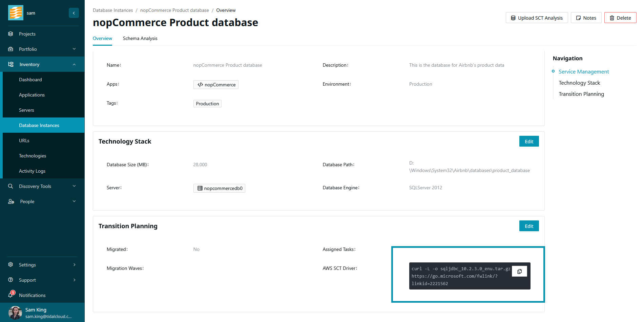Delete this database instance

pyautogui.click(x=620, y=18)
